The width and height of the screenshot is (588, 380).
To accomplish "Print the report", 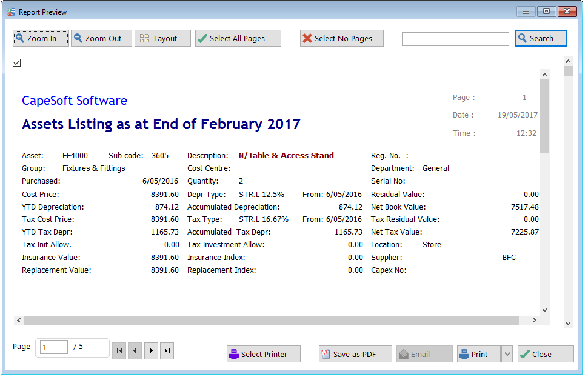I will pyautogui.click(x=479, y=354).
